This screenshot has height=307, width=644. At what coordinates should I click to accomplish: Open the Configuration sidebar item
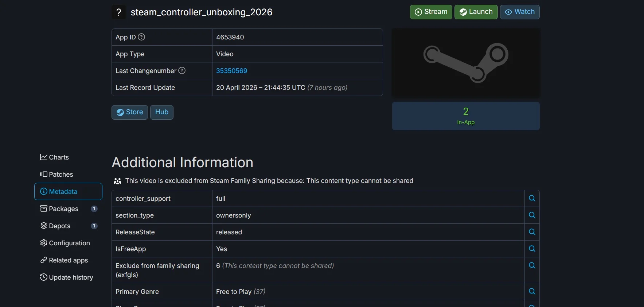tap(65, 243)
